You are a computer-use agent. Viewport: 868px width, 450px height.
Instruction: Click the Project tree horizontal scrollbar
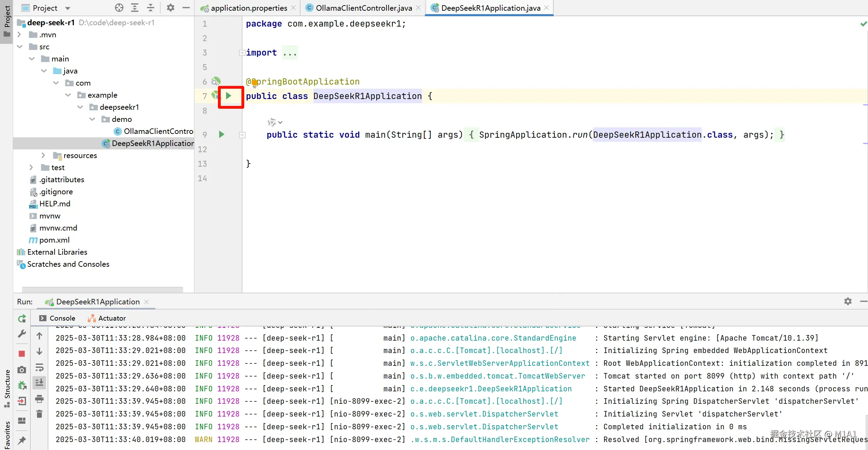102,289
